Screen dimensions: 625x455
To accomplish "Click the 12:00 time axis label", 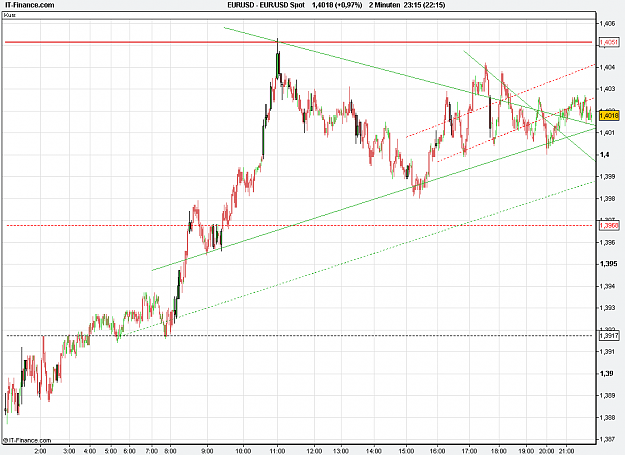I will [x=314, y=451].
